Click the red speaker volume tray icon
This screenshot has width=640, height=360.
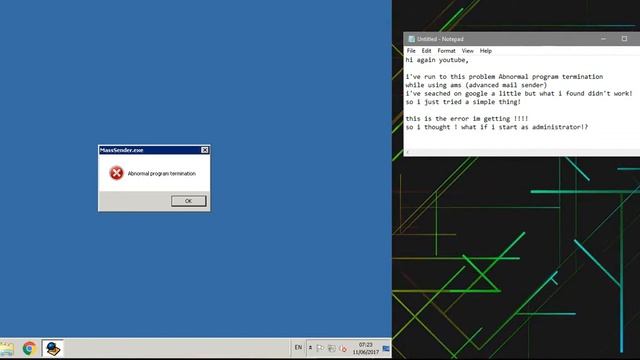[343, 348]
